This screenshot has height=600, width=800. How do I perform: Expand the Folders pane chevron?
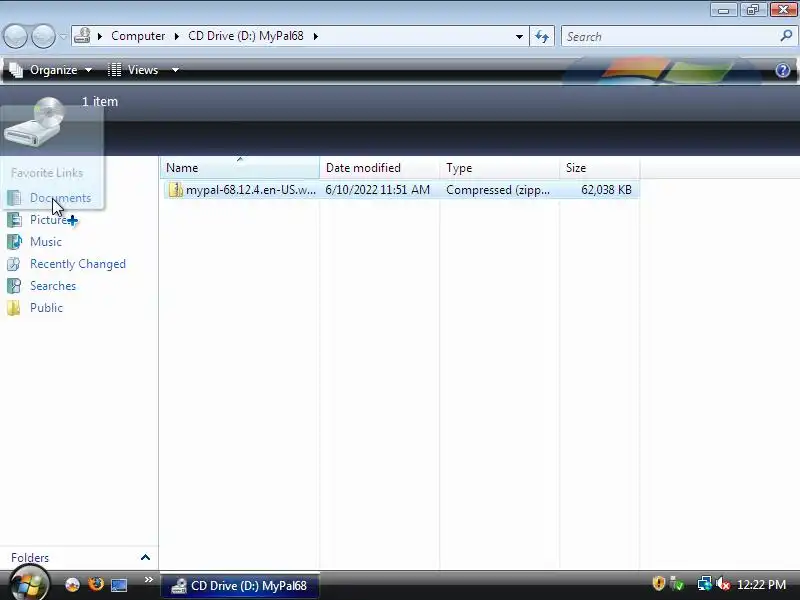[145, 558]
